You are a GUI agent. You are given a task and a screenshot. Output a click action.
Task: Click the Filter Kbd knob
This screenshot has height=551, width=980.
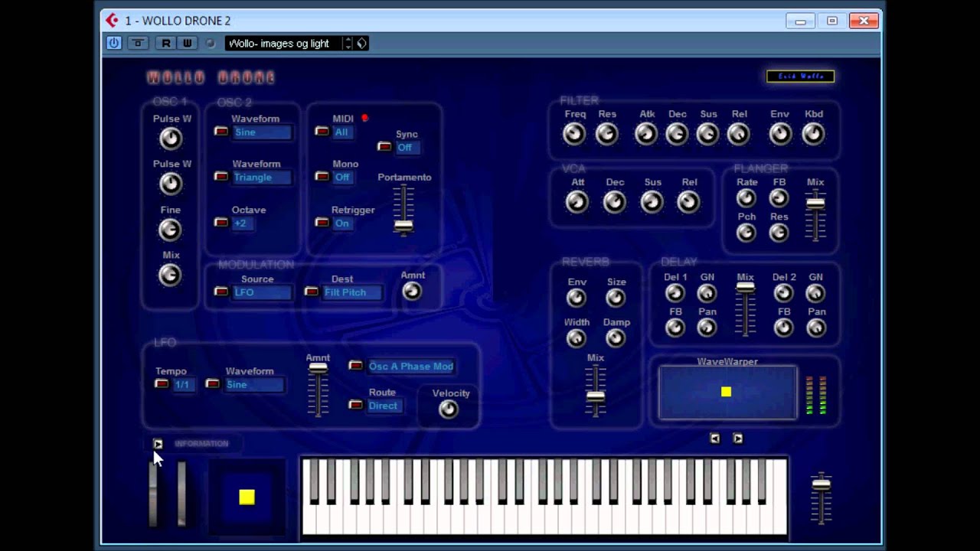813,134
